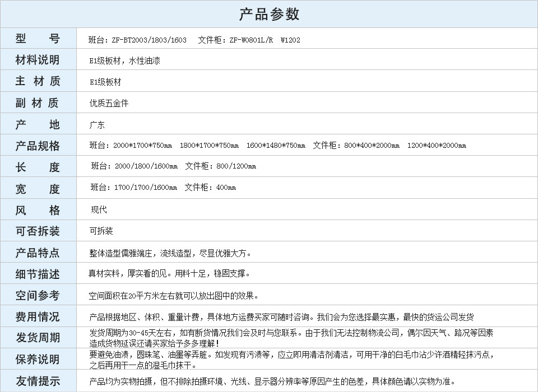Click the text 产品均为实物拍摄
This screenshot has height=392, width=538.
tap(121, 381)
